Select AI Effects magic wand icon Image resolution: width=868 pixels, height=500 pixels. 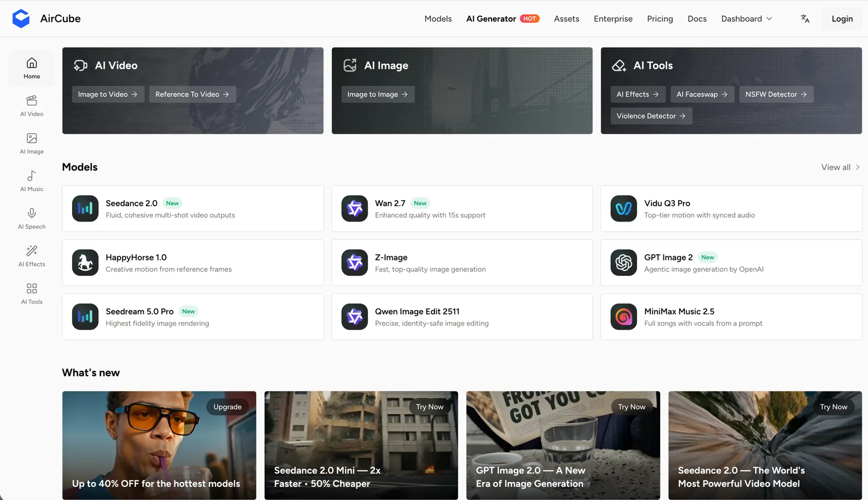pyautogui.click(x=31, y=250)
